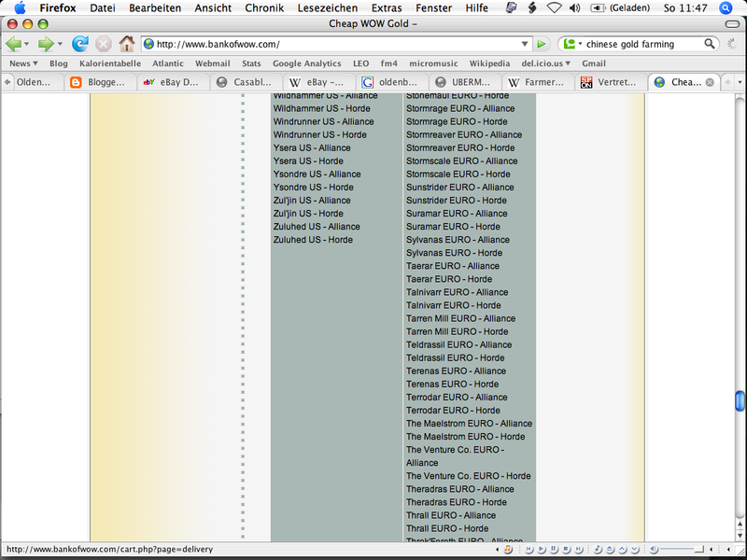This screenshot has width=747, height=560.
Task: Switch to the Farmer... Wikipedia tab
Action: pos(538,82)
